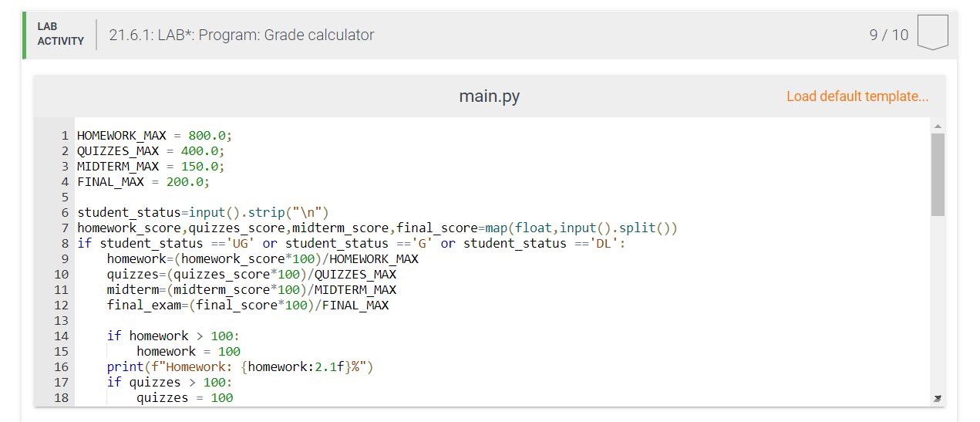Click the student_status=input().strip line
980x422 pixels.
[x=203, y=213]
